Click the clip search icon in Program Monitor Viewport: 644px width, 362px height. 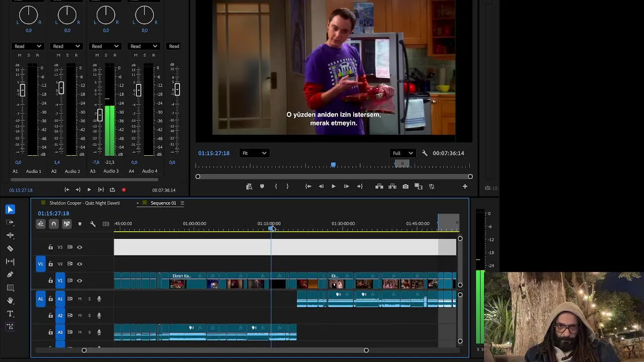point(249,187)
